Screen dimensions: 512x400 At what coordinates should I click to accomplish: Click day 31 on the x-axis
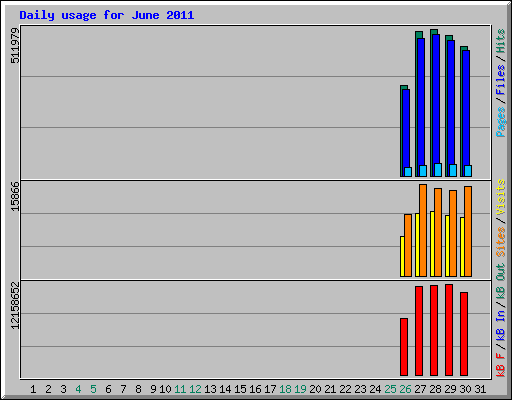(480, 389)
